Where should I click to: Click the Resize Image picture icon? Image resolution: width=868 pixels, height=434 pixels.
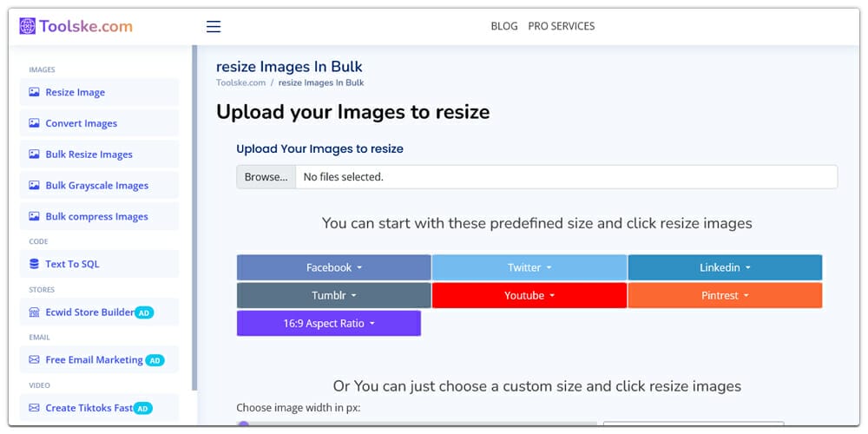(35, 93)
